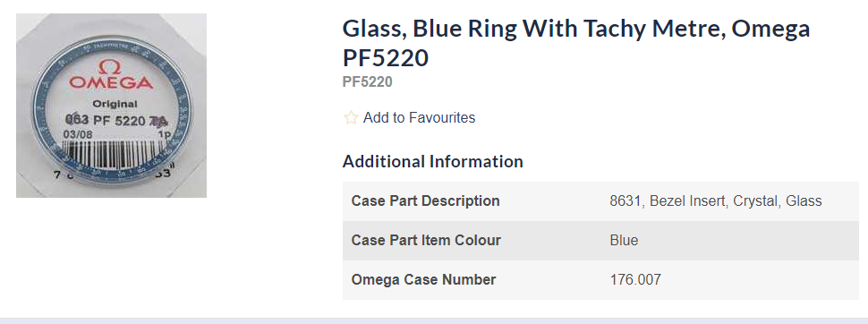
Task: Click the 1p quantity mark on package label
Action: pyautogui.click(x=165, y=134)
